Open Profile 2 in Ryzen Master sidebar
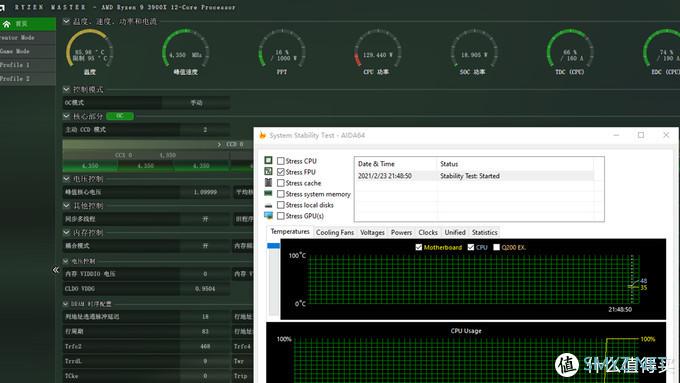The image size is (680, 383). pyautogui.click(x=28, y=79)
